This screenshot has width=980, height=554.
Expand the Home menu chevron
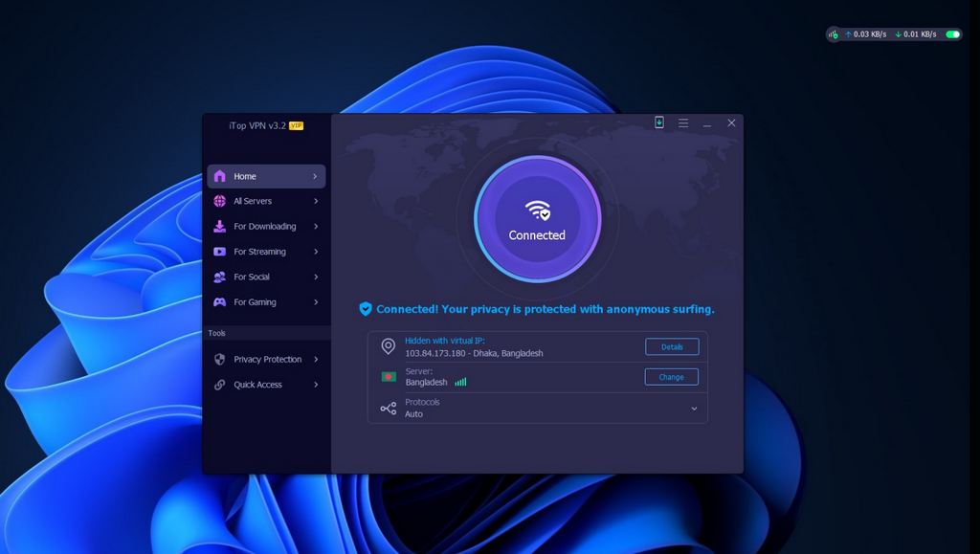click(x=315, y=177)
